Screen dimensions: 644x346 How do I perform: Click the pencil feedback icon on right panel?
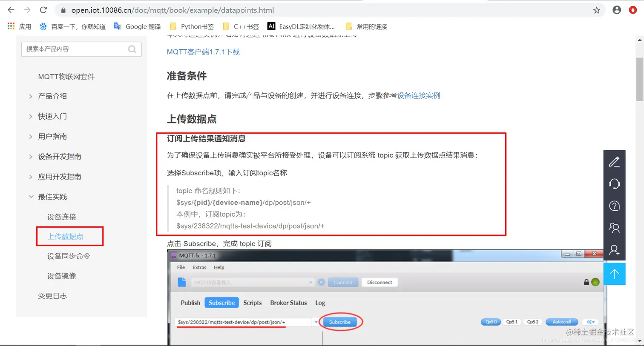click(614, 162)
